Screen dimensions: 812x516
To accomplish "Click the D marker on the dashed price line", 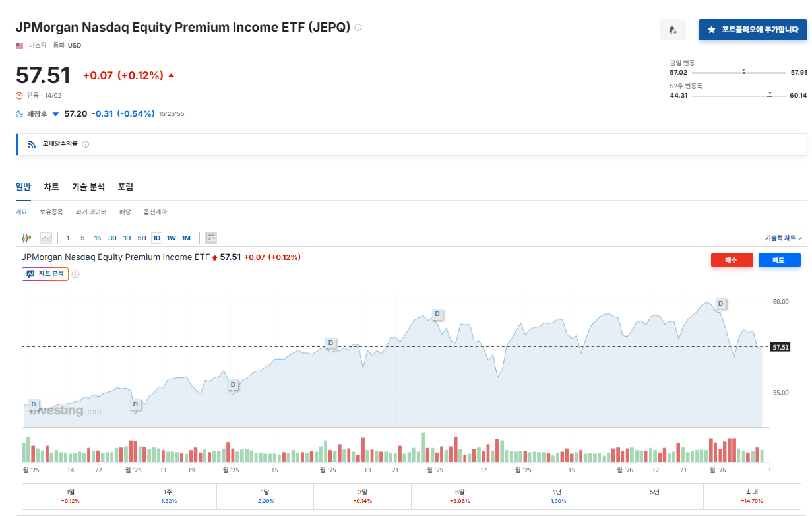I will pyautogui.click(x=331, y=343).
